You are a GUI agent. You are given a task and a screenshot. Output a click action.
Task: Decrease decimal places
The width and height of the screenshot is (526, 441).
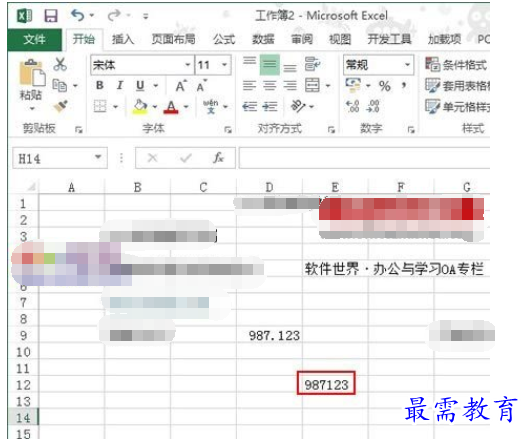point(373,106)
